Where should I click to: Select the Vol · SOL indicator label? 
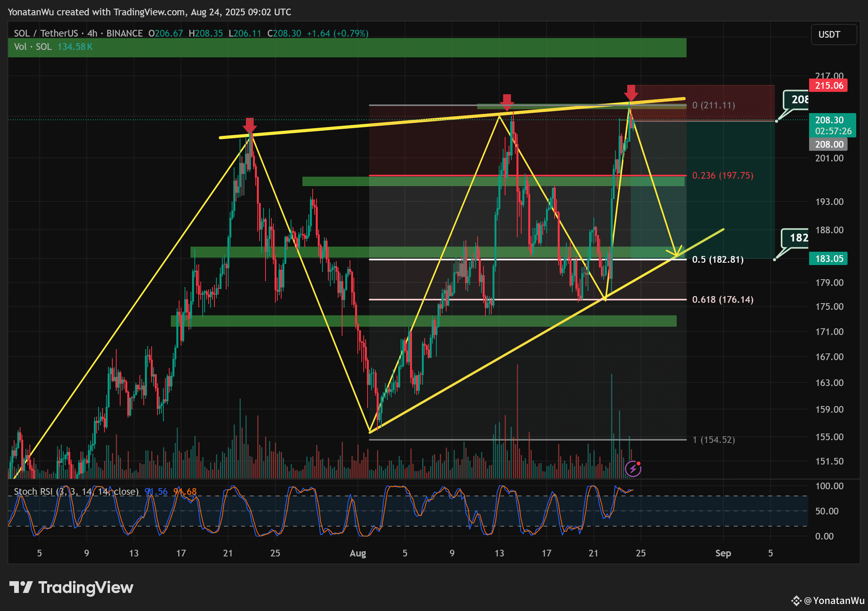(x=33, y=47)
